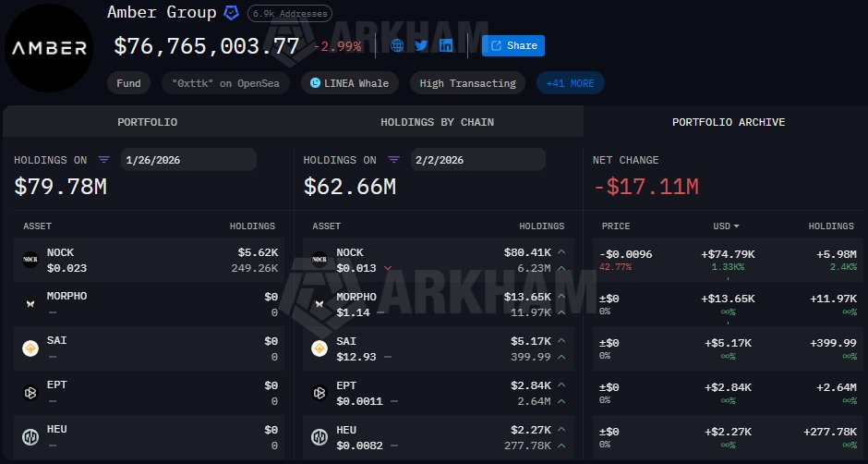This screenshot has height=464, width=868.
Task: Expand the +41 MORE tags
Action: tap(570, 83)
